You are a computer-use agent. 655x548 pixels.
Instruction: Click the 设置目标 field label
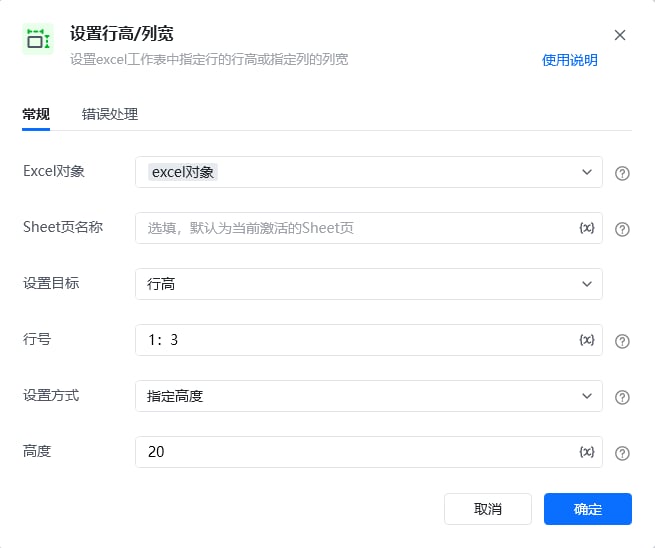coord(51,283)
